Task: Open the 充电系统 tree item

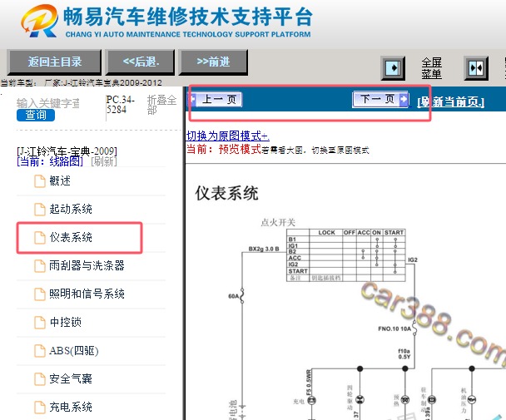Action: pyautogui.click(x=71, y=407)
